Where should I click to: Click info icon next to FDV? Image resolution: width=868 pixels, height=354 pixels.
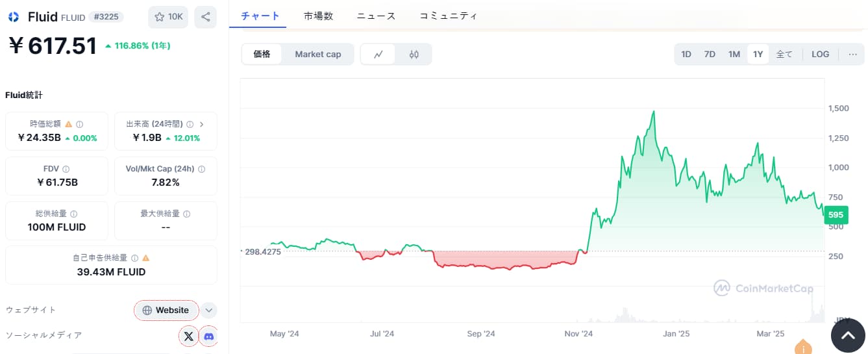[66, 169]
